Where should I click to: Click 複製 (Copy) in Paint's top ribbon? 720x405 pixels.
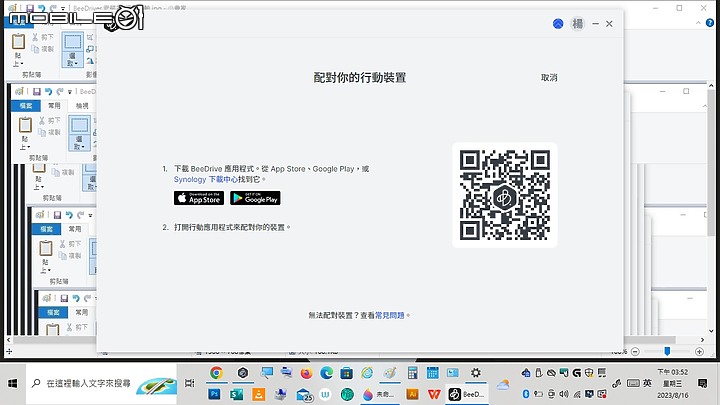pyautogui.click(x=43, y=49)
